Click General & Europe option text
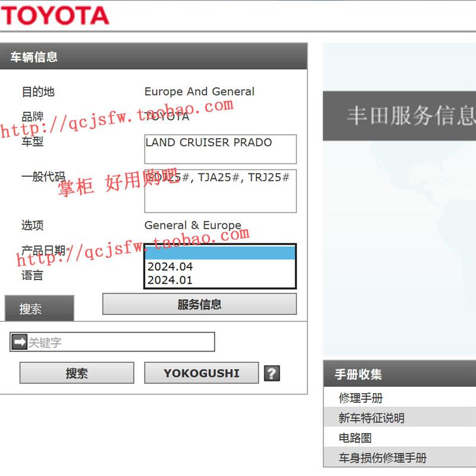 [x=193, y=226]
